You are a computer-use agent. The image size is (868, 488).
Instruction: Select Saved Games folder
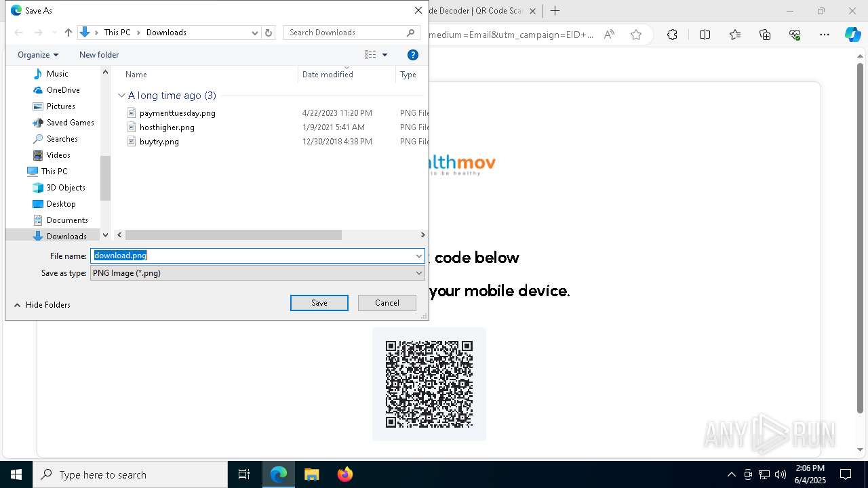70,123
